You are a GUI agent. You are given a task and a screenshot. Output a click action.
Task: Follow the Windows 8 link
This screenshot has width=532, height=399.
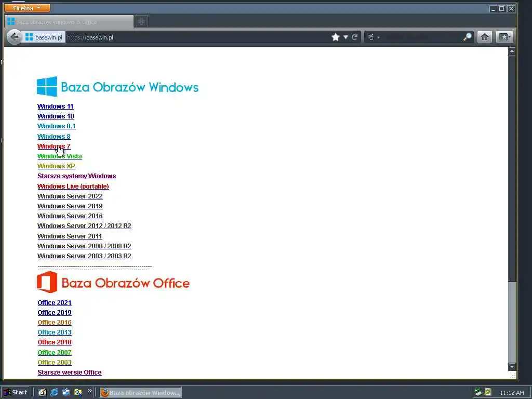(54, 137)
